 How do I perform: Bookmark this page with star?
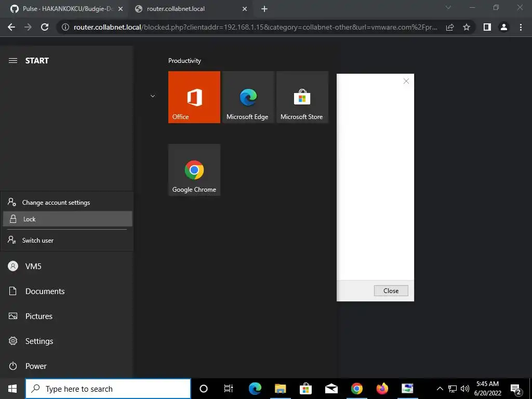pyautogui.click(x=467, y=27)
